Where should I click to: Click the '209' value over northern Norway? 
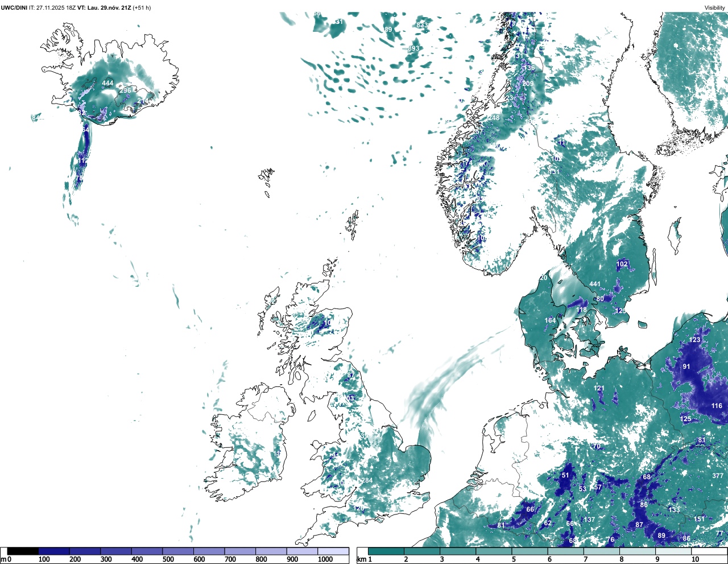tap(528, 84)
